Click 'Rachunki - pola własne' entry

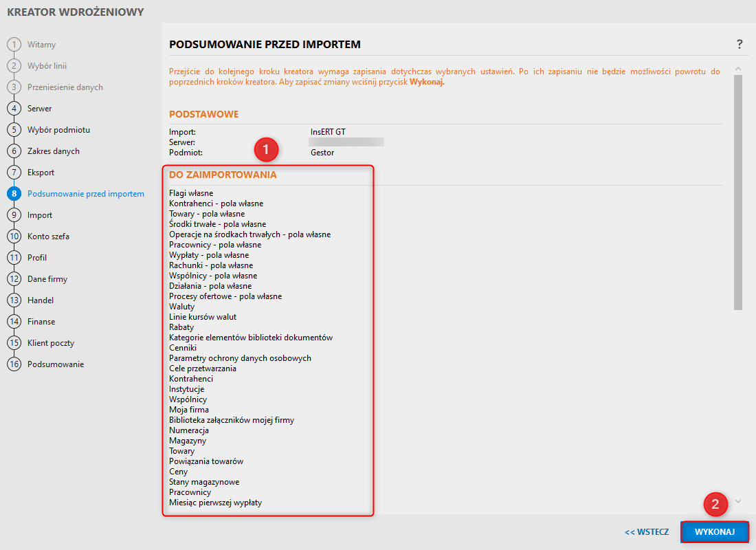coord(211,265)
